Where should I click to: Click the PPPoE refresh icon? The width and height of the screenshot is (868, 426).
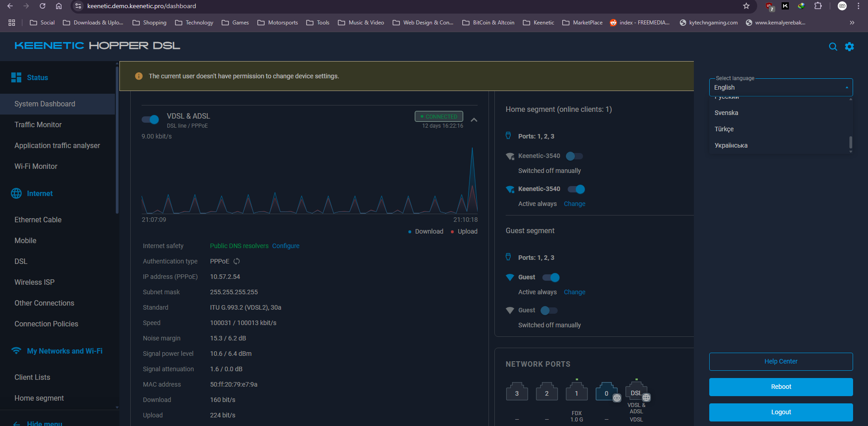pyautogui.click(x=237, y=261)
